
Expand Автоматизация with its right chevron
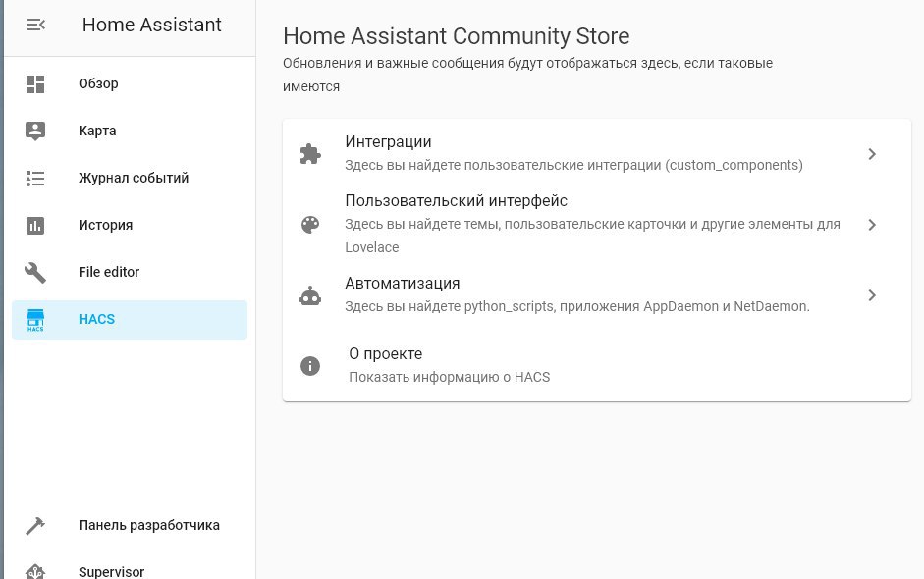872,295
